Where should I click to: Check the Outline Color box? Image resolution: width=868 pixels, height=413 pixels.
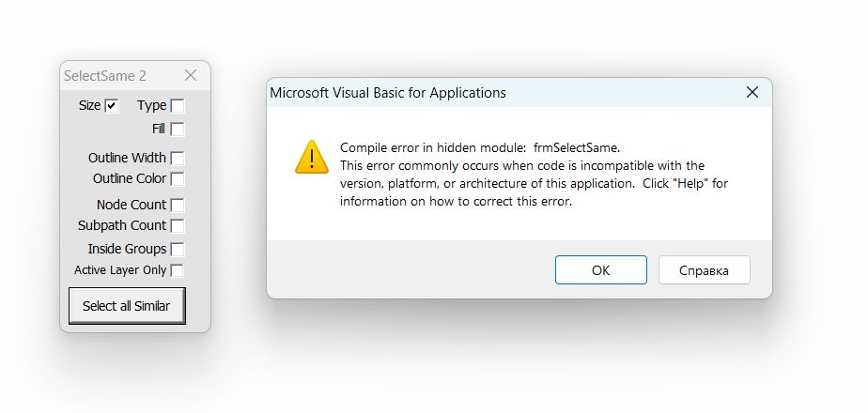178,179
